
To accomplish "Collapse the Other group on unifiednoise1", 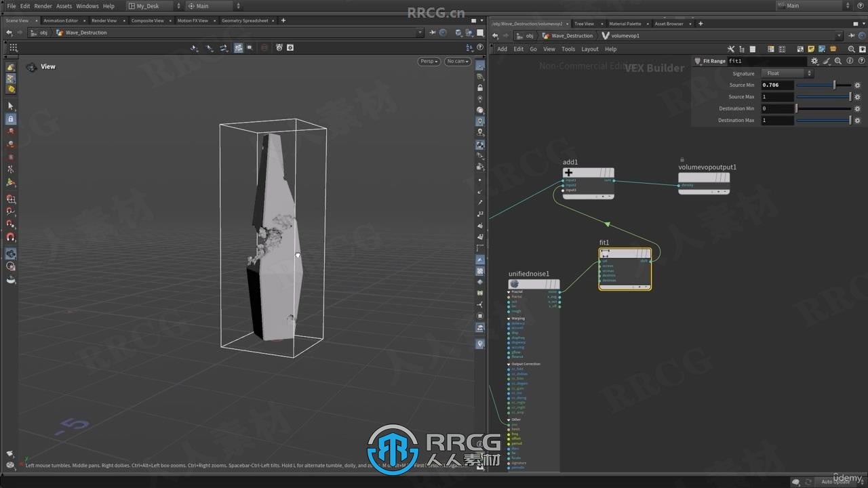I will point(509,420).
